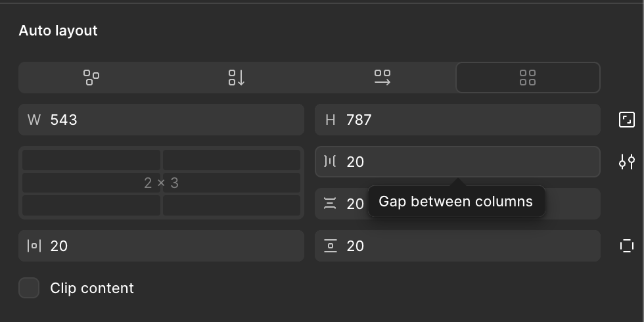Click the height field showing 787
The width and height of the screenshot is (644, 322).
click(x=457, y=120)
